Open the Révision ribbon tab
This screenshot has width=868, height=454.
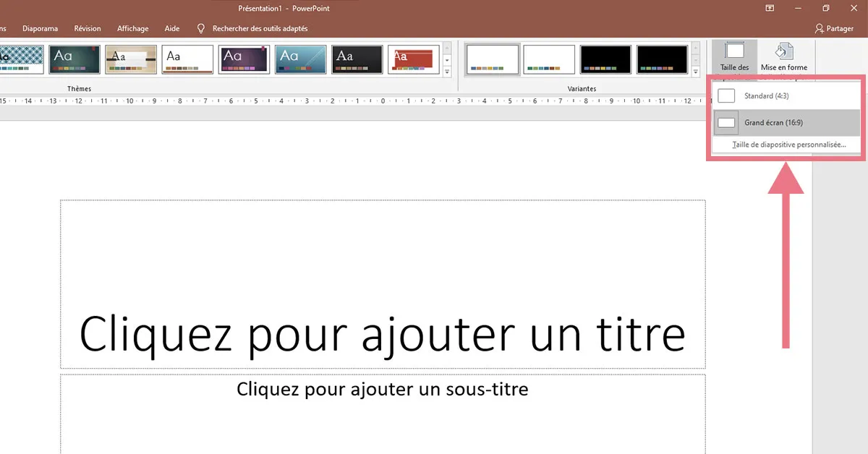(x=88, y=29)
